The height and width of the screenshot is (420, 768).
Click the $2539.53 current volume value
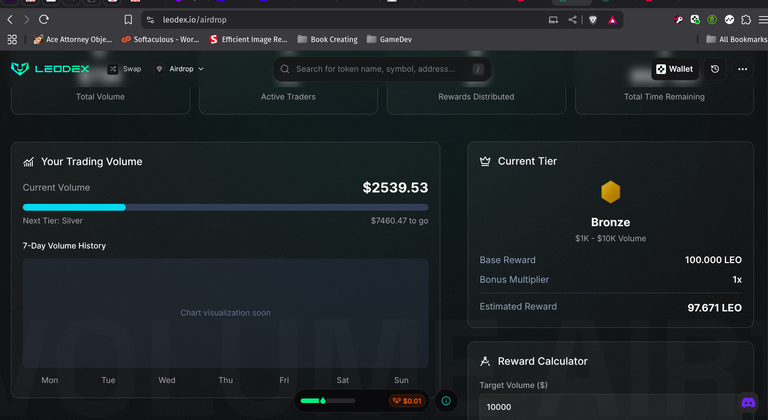click(x=395, y=188)
